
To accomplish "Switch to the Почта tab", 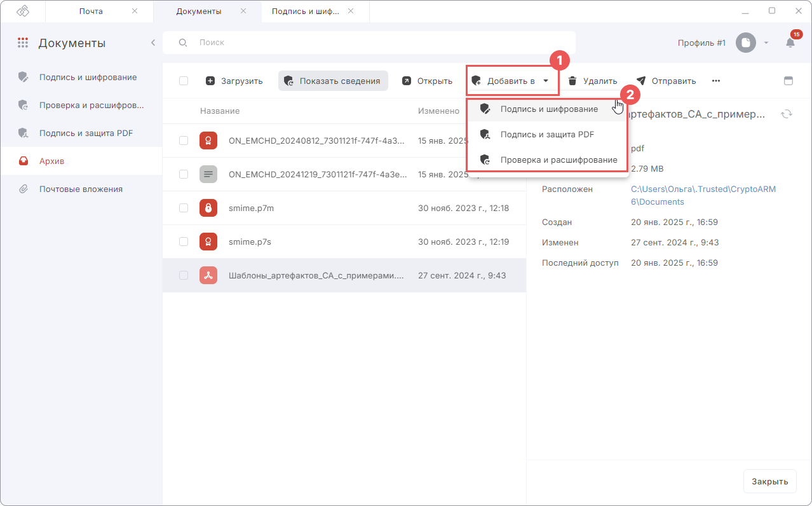I will click(x=91, y=11).
